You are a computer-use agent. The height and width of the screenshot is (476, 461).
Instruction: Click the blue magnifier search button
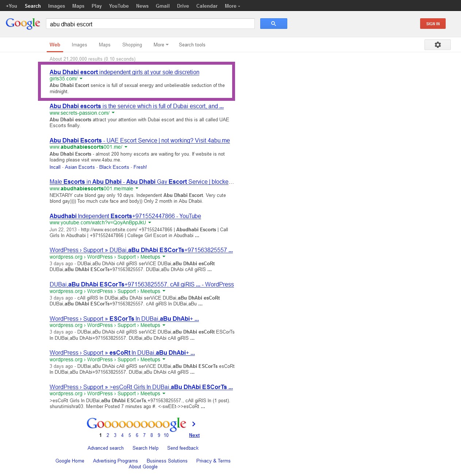[273, 23]
